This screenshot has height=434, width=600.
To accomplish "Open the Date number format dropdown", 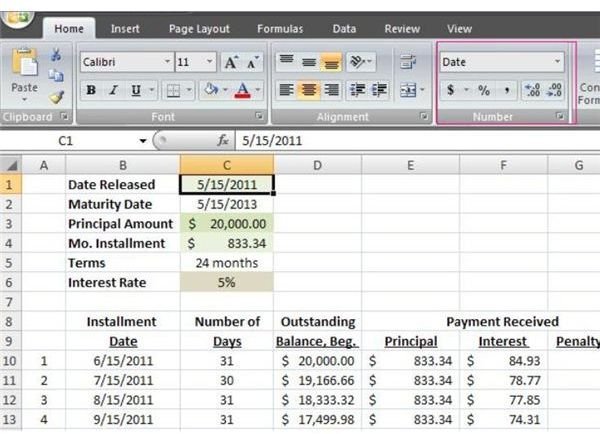I will point(557,62).
